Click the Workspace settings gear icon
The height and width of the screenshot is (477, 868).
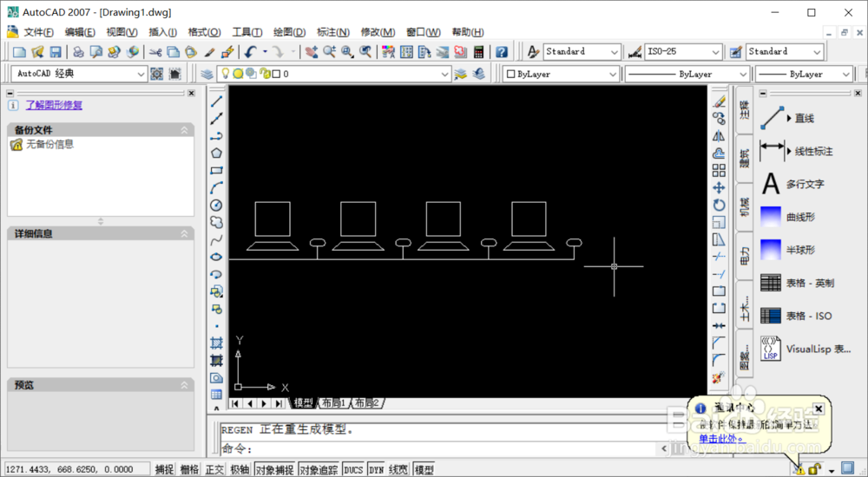[x=156, y=74]
